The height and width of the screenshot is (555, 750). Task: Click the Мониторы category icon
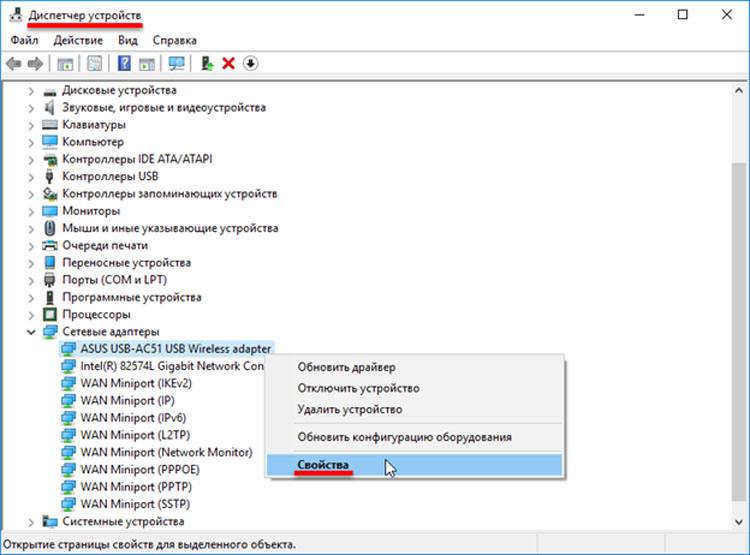pos(49,211)
